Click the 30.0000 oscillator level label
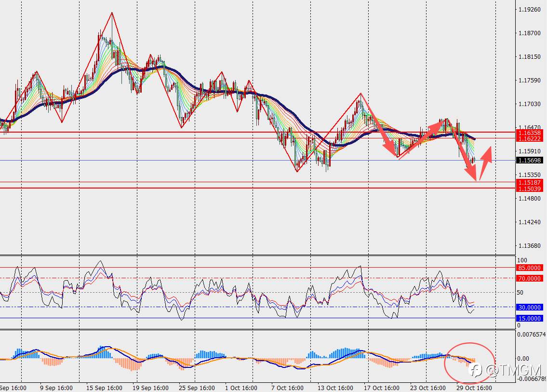This screenshot has height=392, width=547. click(529, 307)
